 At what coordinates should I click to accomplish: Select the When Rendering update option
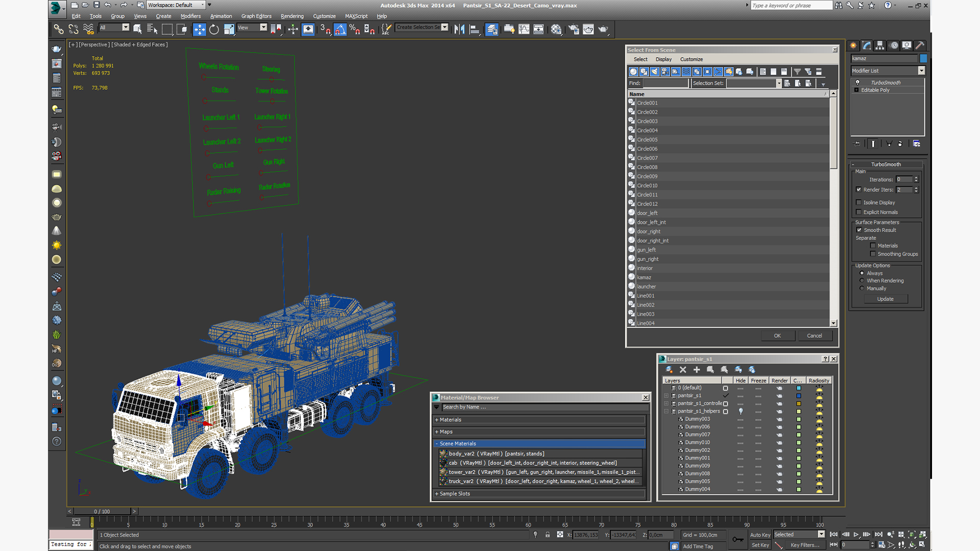coord(862,281)
